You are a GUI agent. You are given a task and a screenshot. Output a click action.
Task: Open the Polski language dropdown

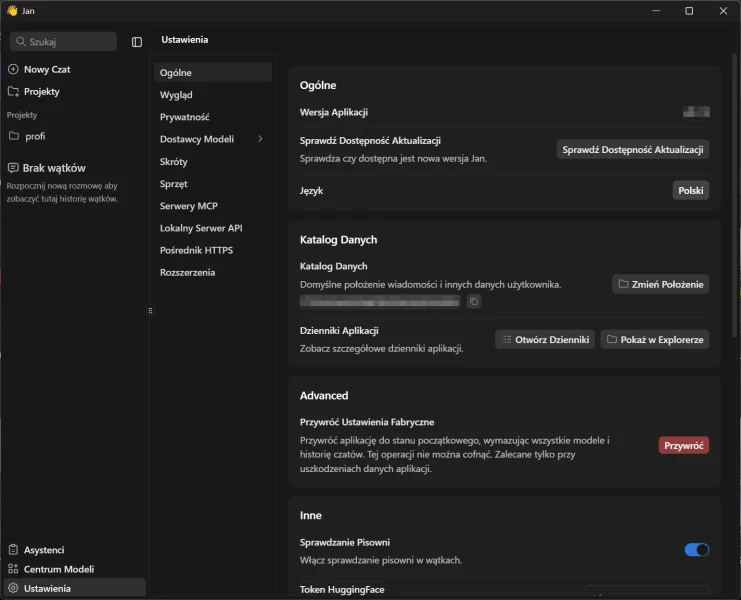click(x=690, y=190)
